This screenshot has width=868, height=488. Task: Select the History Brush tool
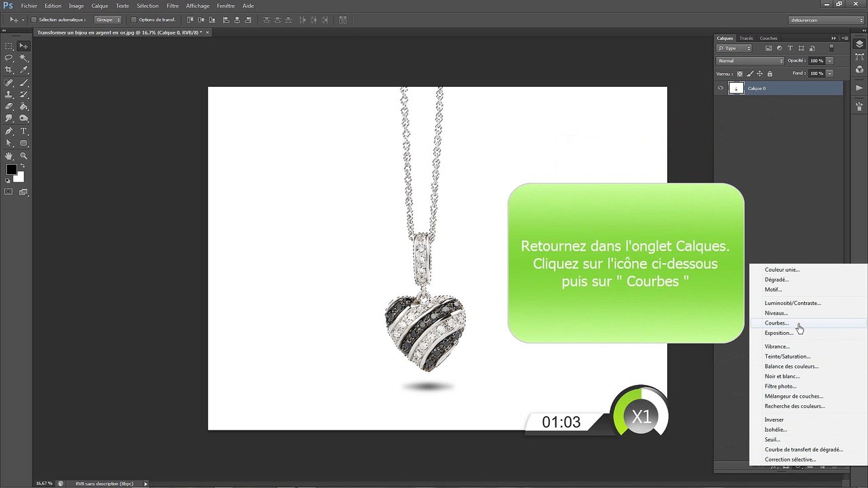(x=24, y=95)
